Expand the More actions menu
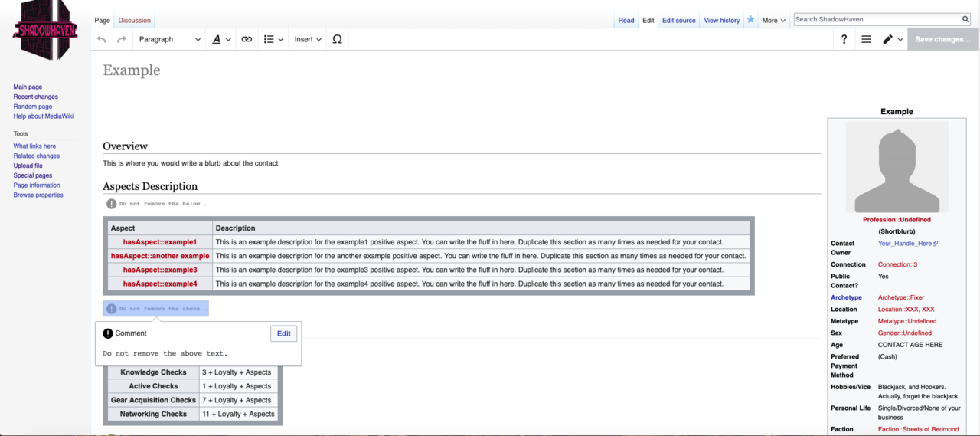 [773, 21]
